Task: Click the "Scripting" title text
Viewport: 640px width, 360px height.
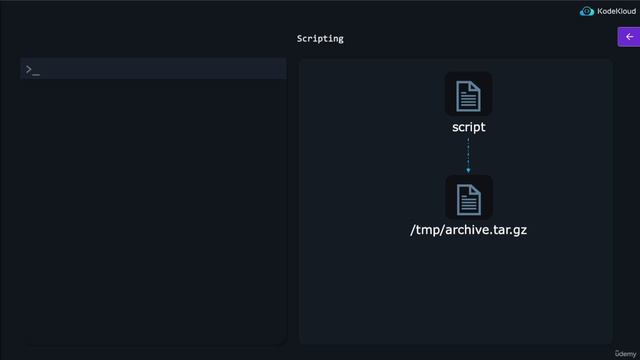Action: pos(320,39)
